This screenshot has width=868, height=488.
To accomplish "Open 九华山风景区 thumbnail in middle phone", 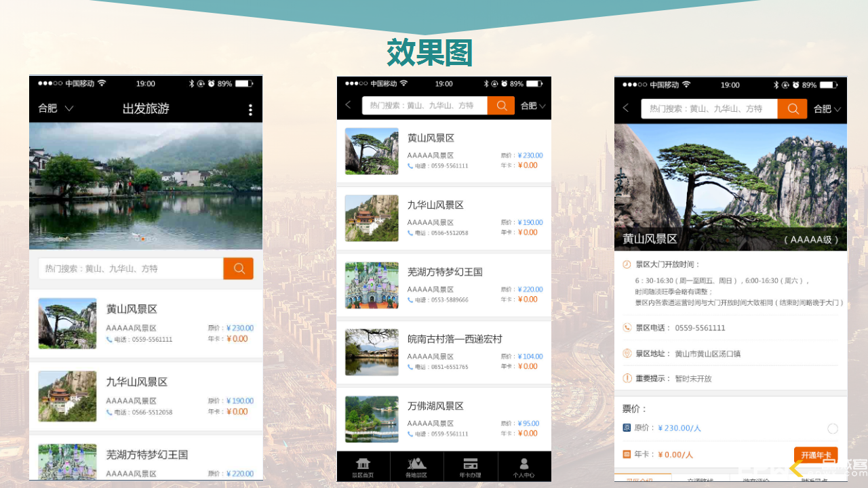I will 372,218.
